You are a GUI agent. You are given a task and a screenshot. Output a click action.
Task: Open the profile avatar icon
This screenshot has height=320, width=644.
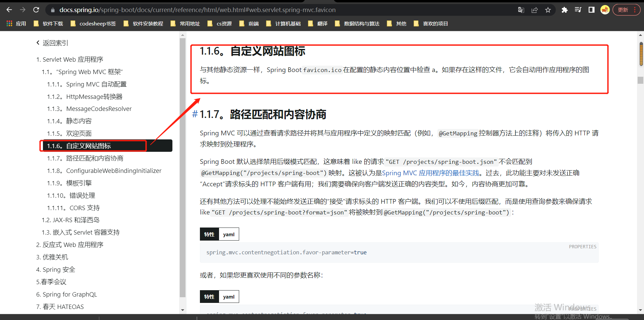(605, 10)
